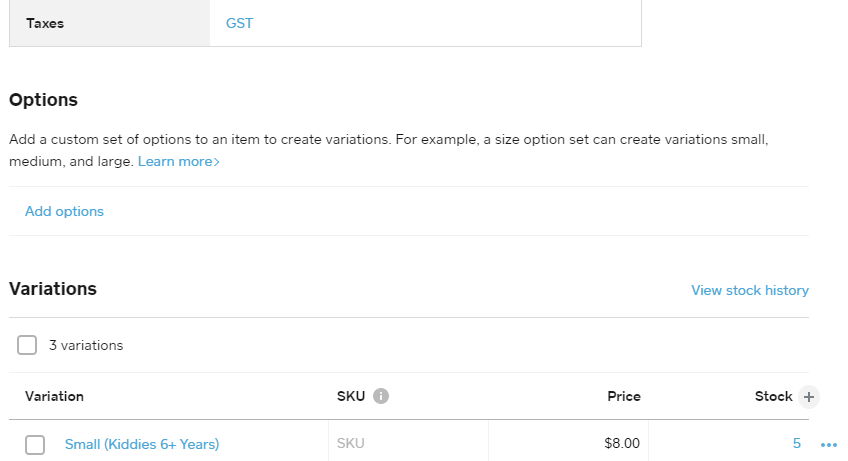Tick the Small (Kiddies 6+ Years) checkbox
Screen dimensions: 848x461
click(35, 445)
